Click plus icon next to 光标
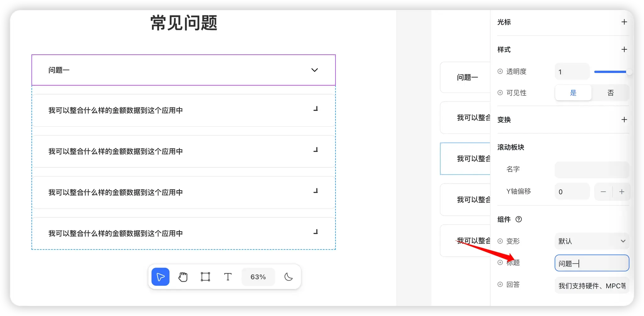Screen dimensions: 644x316 click(624, 22)
